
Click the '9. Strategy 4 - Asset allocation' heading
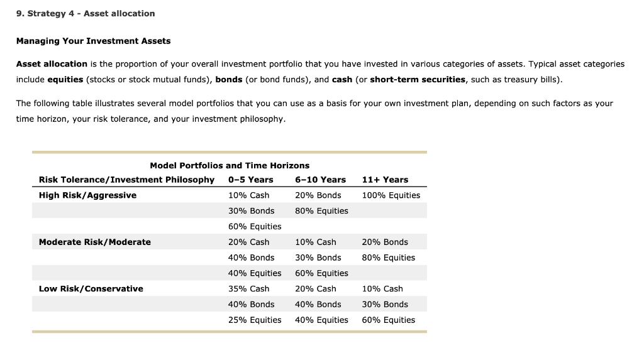coord(86,14)
